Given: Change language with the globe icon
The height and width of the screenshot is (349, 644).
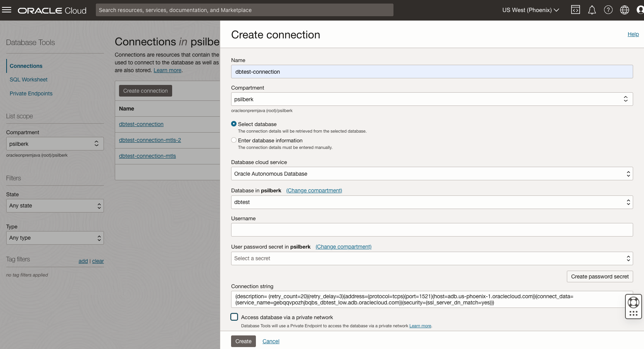Looking at the screenshot, I should tap(624, 10).
